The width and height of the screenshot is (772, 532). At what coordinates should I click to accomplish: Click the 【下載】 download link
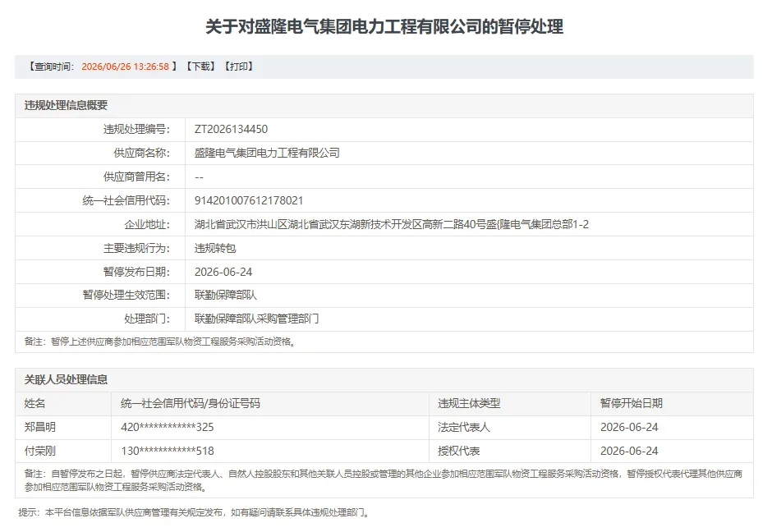click(x=200, y=66)
